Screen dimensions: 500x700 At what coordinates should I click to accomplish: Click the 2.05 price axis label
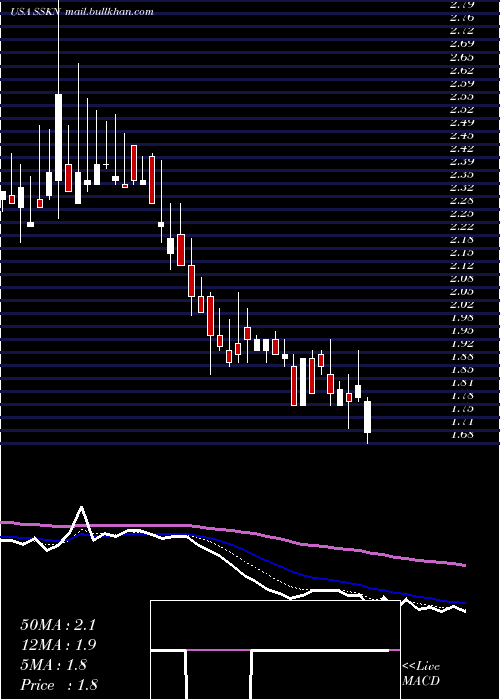(461, 292)
